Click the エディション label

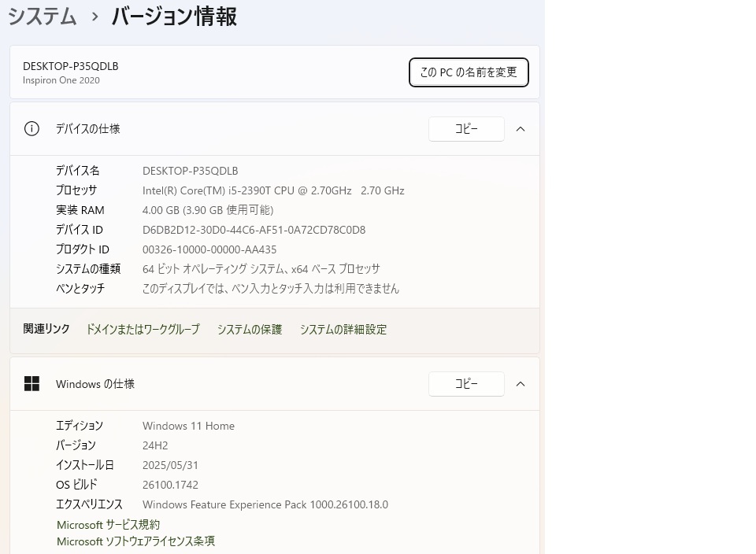(x=80, y=426)
